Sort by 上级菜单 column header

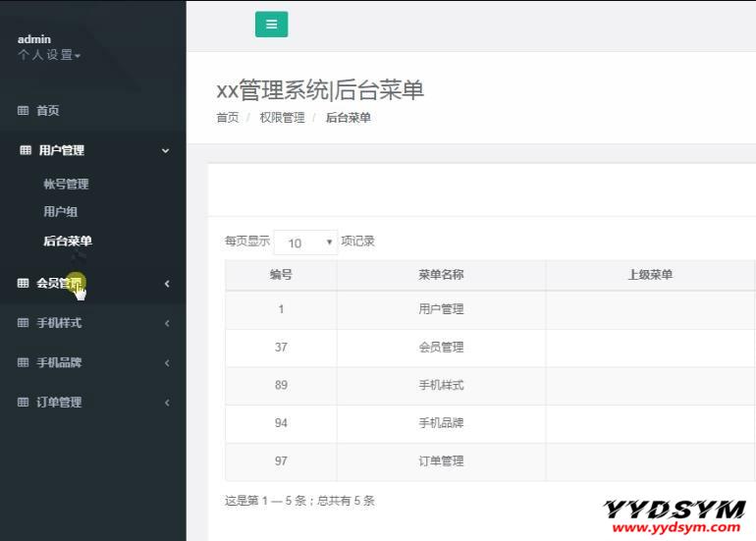(x=650, y=275)
